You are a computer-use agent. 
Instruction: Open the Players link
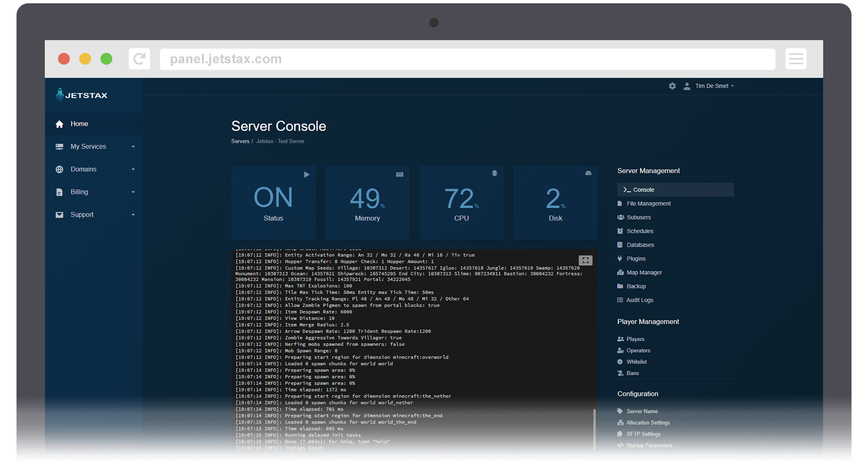[x=635, y=339]
